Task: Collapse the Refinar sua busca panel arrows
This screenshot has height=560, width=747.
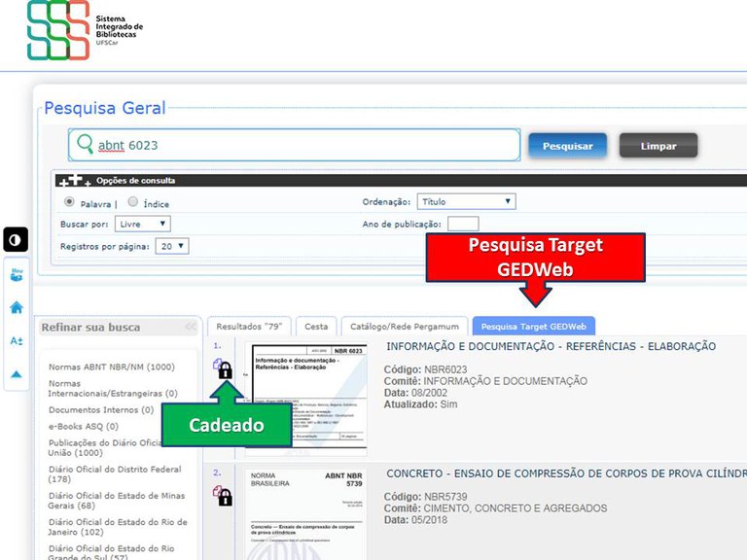Action: [x=190, y=327]
